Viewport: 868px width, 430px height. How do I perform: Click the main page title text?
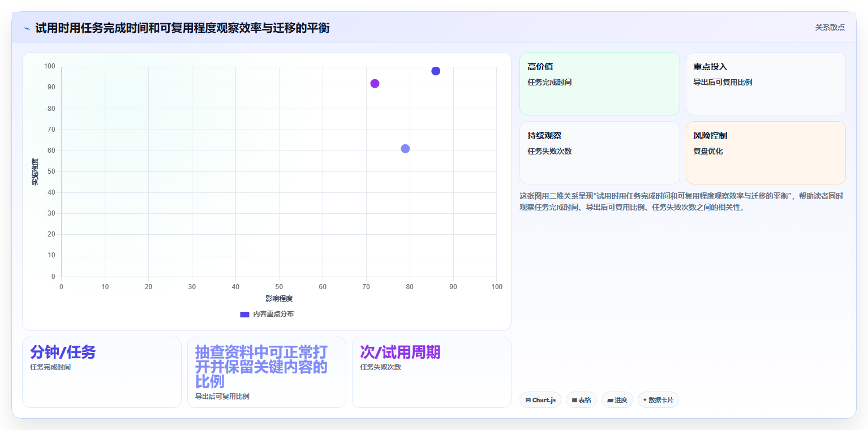[182, 28]
